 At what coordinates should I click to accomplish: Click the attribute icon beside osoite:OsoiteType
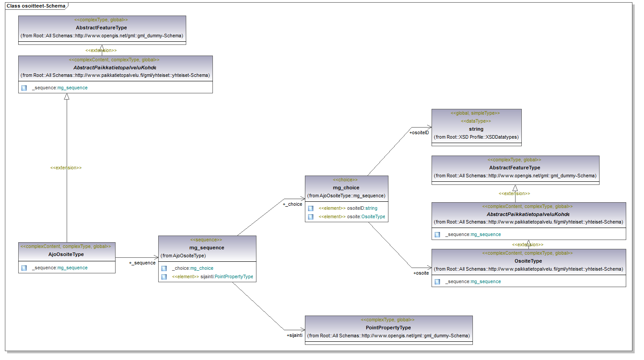click(311, 217)
